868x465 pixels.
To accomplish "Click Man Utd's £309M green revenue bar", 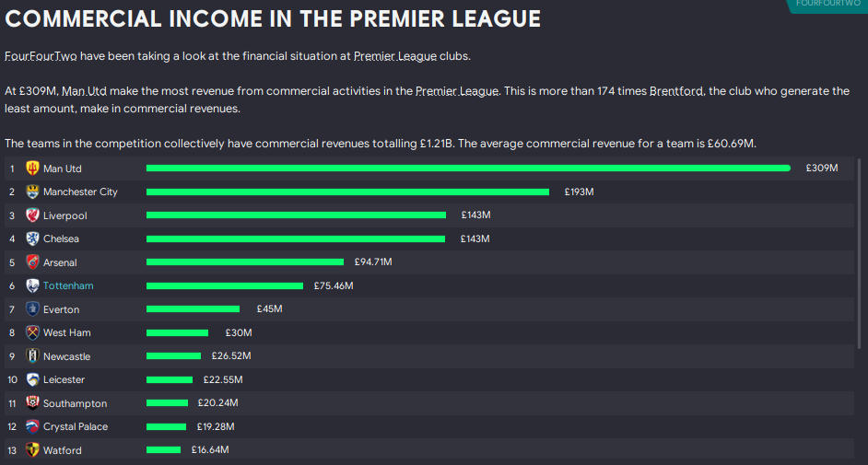I will click(468, 169).
